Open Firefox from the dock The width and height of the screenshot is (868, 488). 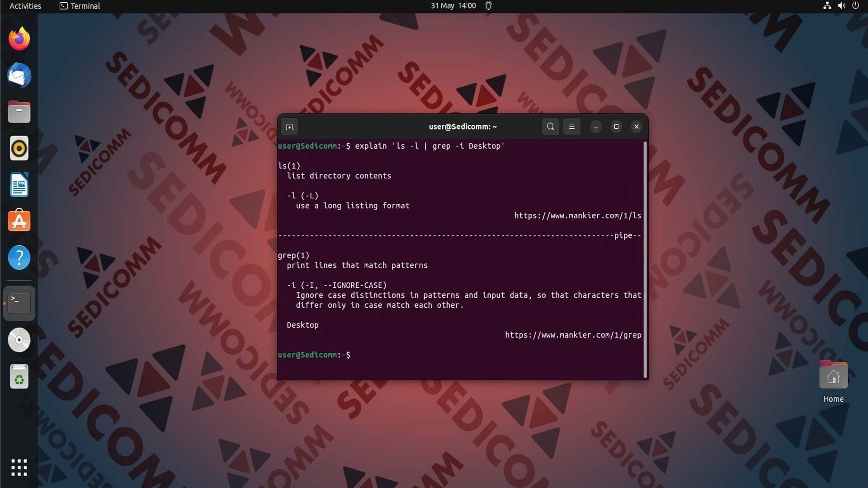pyautogui.click(x=19, y=39)
